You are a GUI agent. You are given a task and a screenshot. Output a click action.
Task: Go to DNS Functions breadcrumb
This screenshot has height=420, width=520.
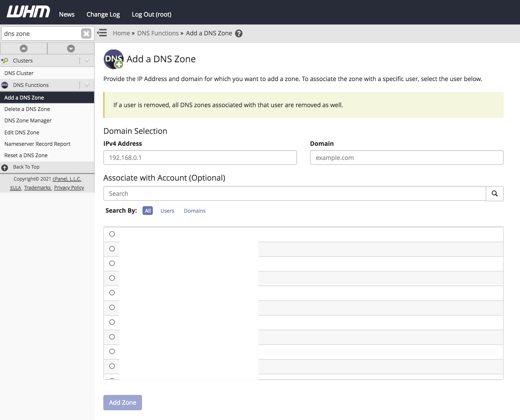(x=158, y=33)
